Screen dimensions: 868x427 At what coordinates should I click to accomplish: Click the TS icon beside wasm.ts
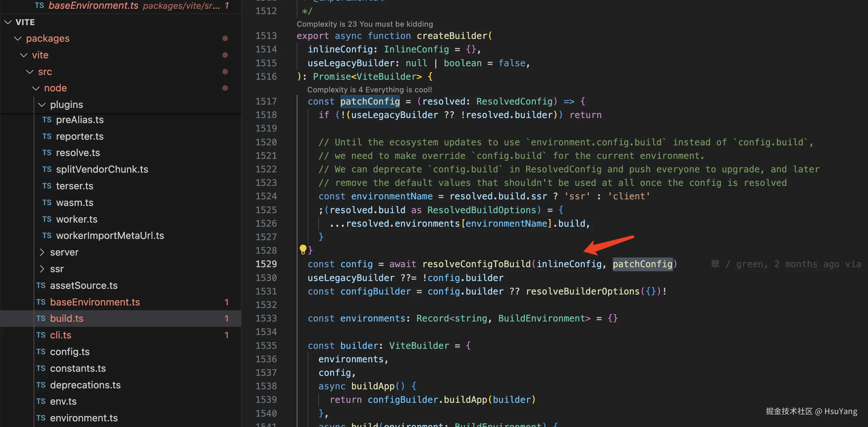pos(47,203)
